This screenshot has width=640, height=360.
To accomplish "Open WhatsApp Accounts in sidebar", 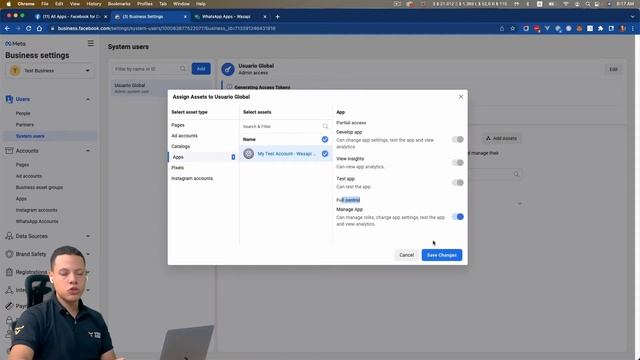I will tap(37, 221).
